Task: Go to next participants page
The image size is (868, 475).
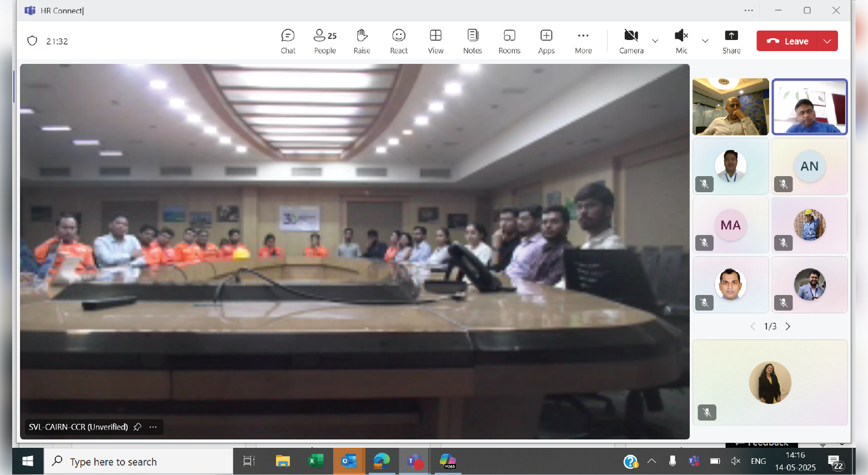Action: pos(787,326)
